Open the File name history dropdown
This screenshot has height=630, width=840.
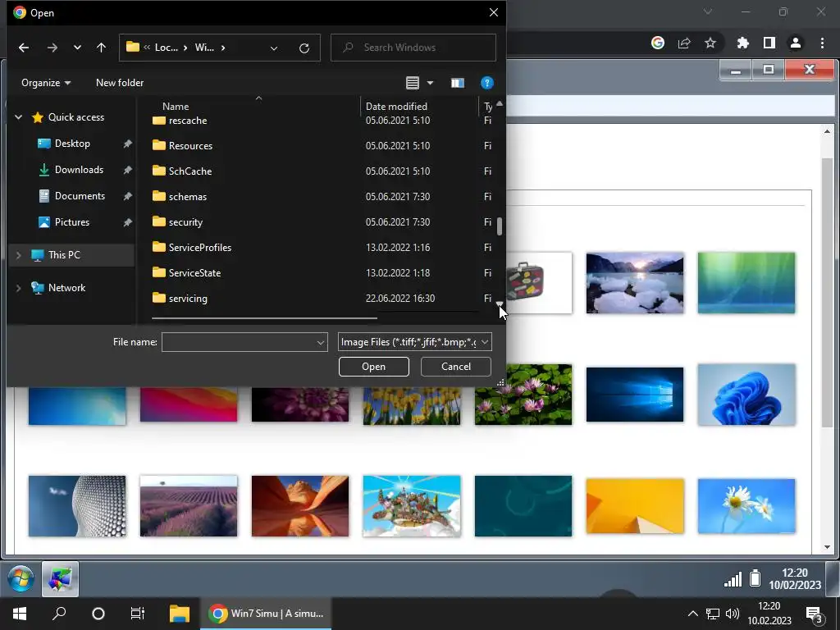point(321,342)
